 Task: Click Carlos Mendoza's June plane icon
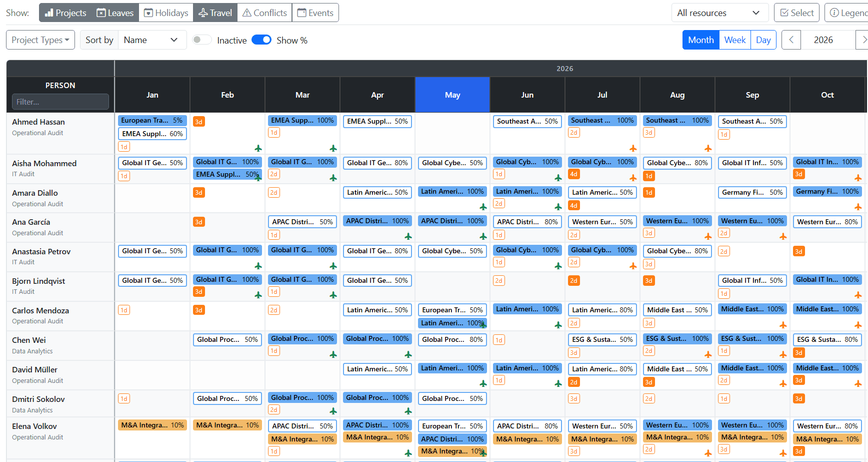[558, 325]
